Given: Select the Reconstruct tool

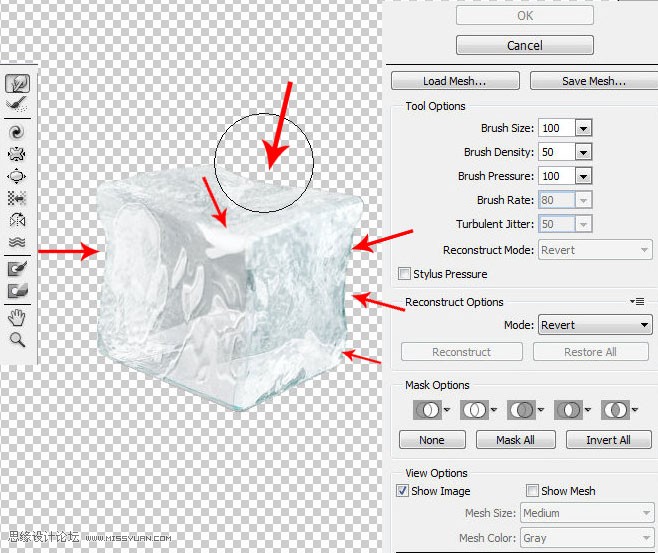Looking at the screenshot, I should 17,104.
